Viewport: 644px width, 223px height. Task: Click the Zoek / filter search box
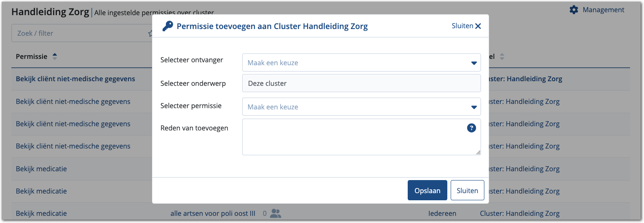click(80, 33)
